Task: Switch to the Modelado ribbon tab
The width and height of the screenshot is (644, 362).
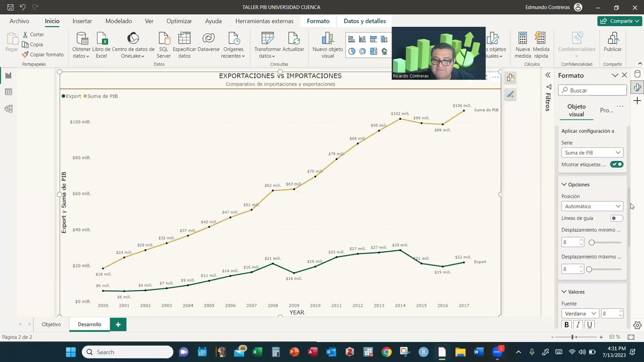Action: 119,21
